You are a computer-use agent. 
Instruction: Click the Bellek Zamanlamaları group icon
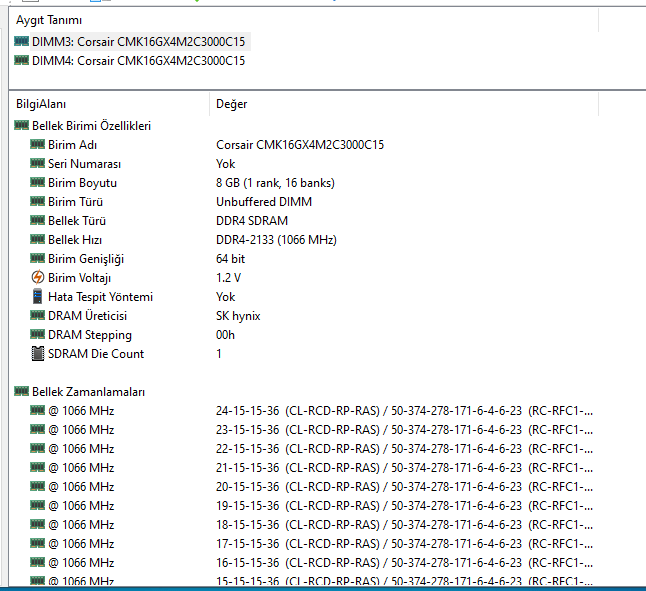click(x=21, y=391)
